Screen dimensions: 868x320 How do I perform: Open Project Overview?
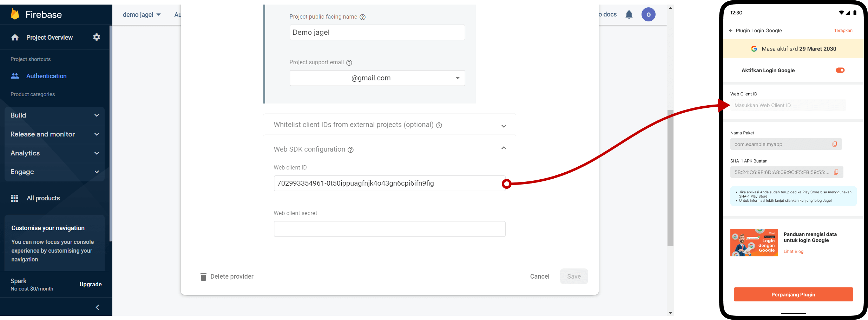pyautogui.click(x=50, y=37)
